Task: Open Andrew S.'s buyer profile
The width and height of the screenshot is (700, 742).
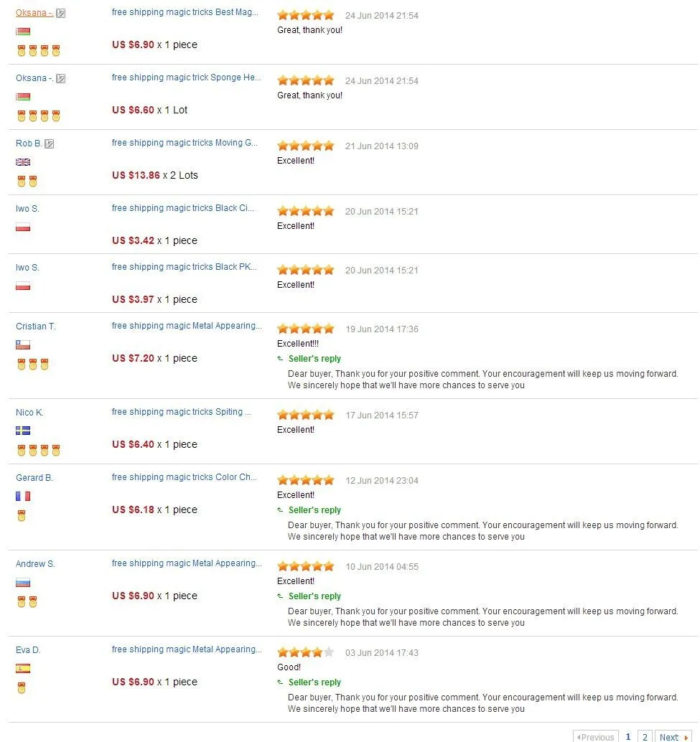Action: tap(35, 564)
